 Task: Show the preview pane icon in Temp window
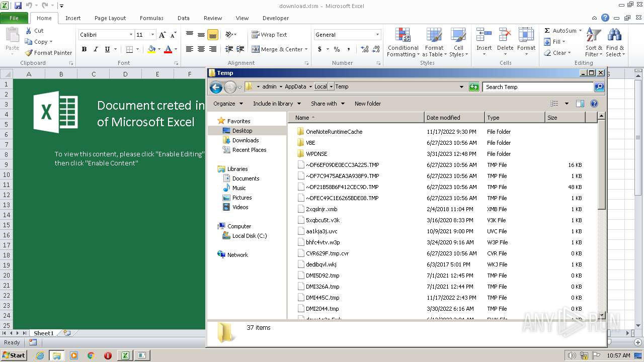click(580, 104)
